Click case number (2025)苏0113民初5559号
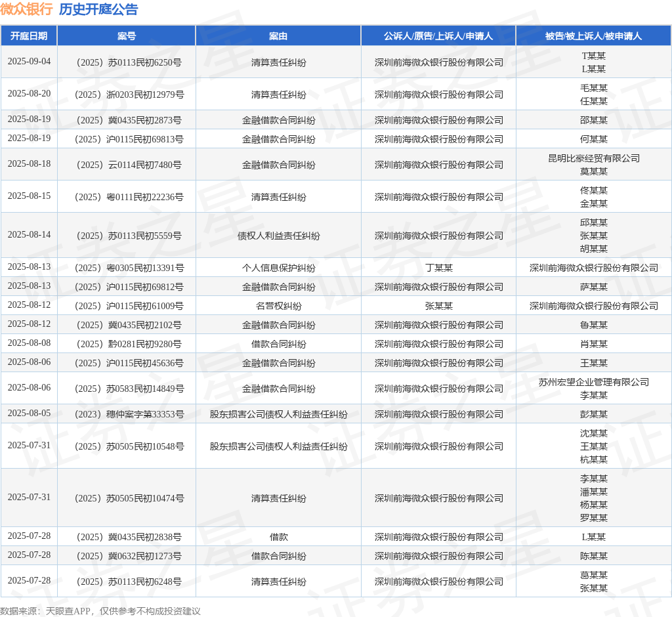Viewport: 672px width, 617px height. point(129,236)
